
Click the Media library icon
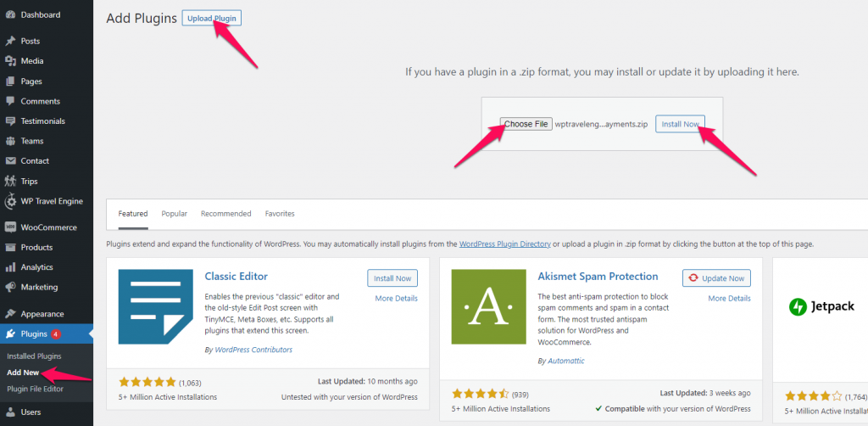[x=10, y=61]
